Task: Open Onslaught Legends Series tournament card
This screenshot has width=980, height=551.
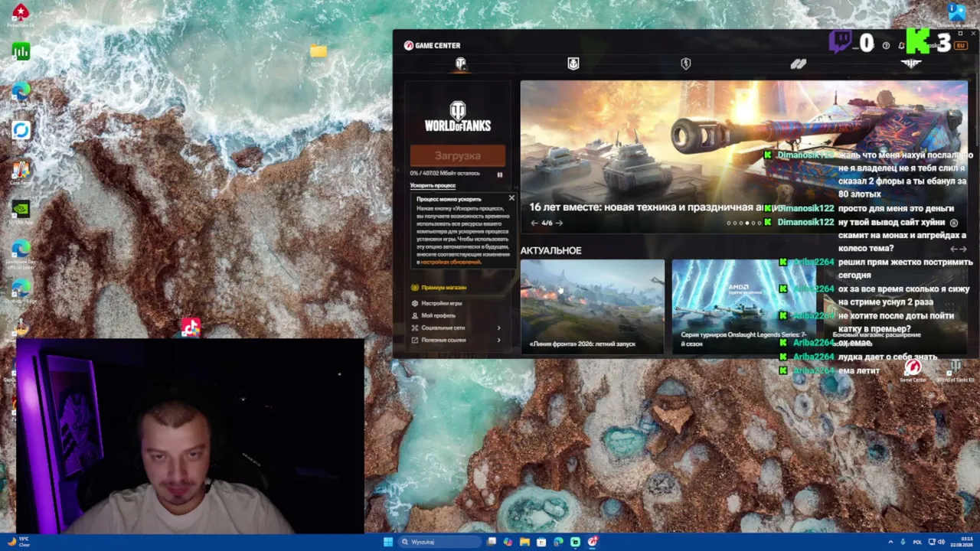Action: pos(743,307)
